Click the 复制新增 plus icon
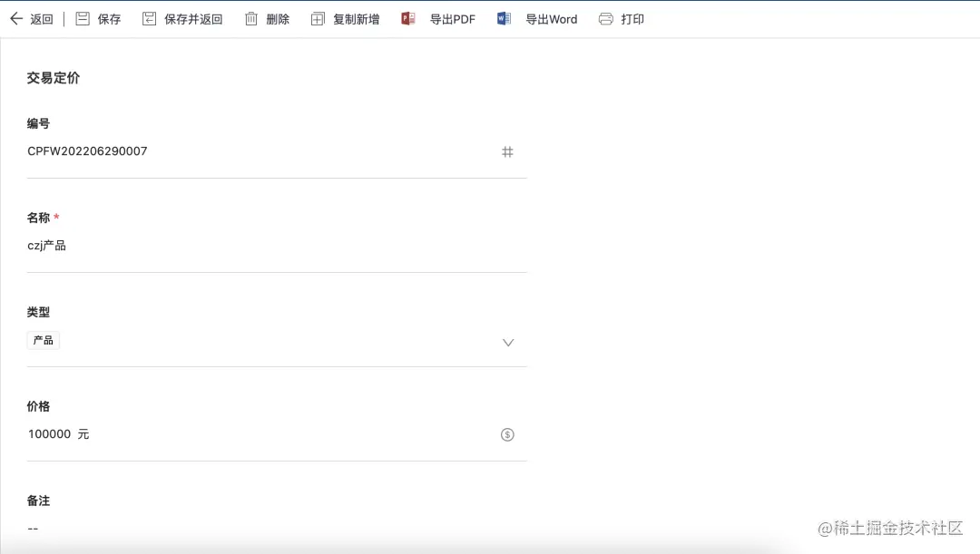This screenshot has width=980, height=554. click(x=318, y=19)
